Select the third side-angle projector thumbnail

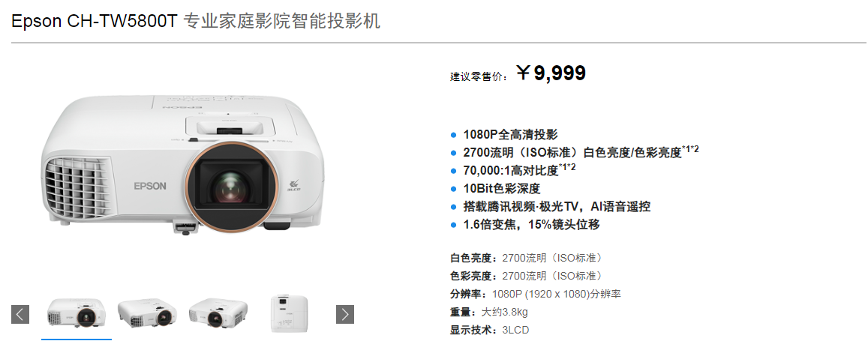click(x=218, y=313)
